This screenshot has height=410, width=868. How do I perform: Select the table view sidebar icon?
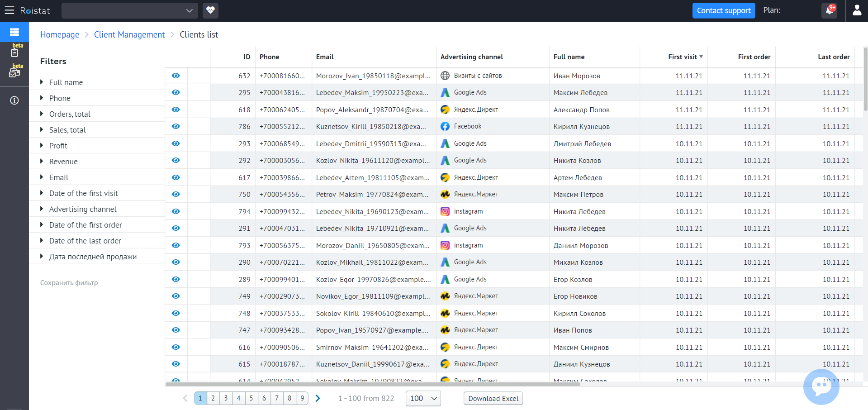point(14,32)
